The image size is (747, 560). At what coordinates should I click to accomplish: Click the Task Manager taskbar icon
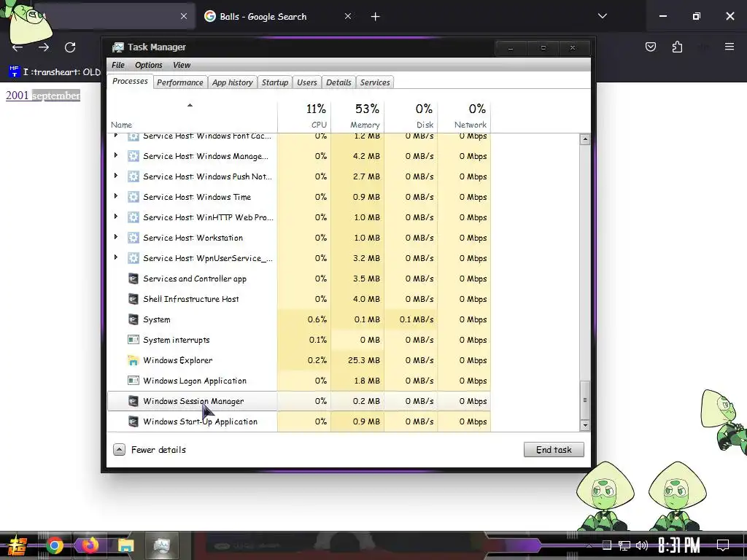(161, 545)
